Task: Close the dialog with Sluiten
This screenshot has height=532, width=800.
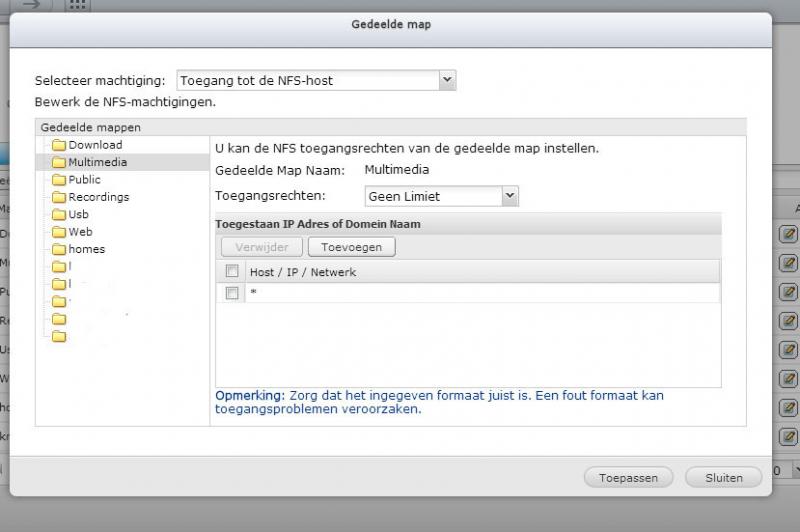Action: click(723, 478)
